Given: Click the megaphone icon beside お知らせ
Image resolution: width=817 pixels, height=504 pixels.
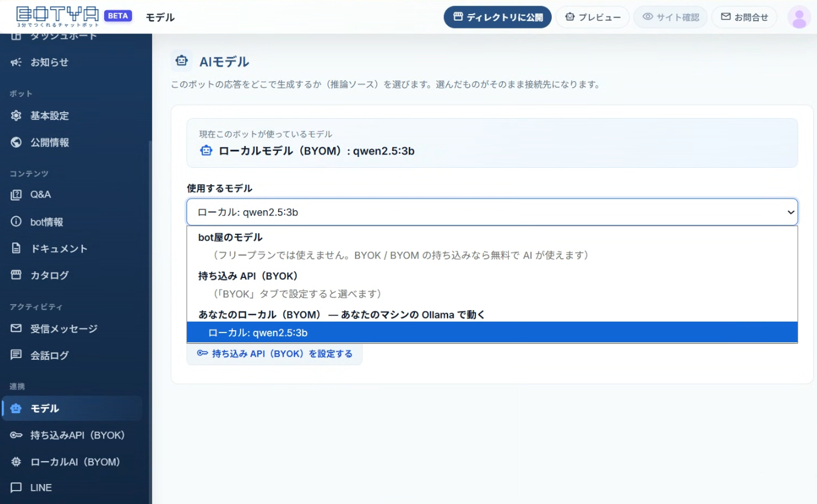Looking at the screenshot, I should pos(16,62).
